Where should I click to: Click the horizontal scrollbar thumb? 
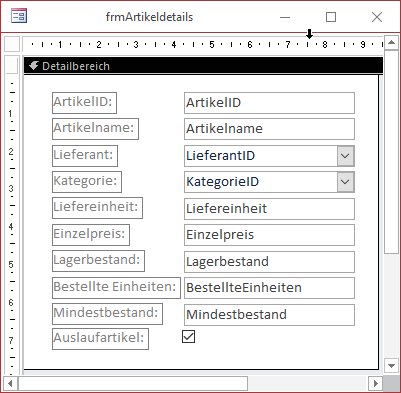point(133,383)
